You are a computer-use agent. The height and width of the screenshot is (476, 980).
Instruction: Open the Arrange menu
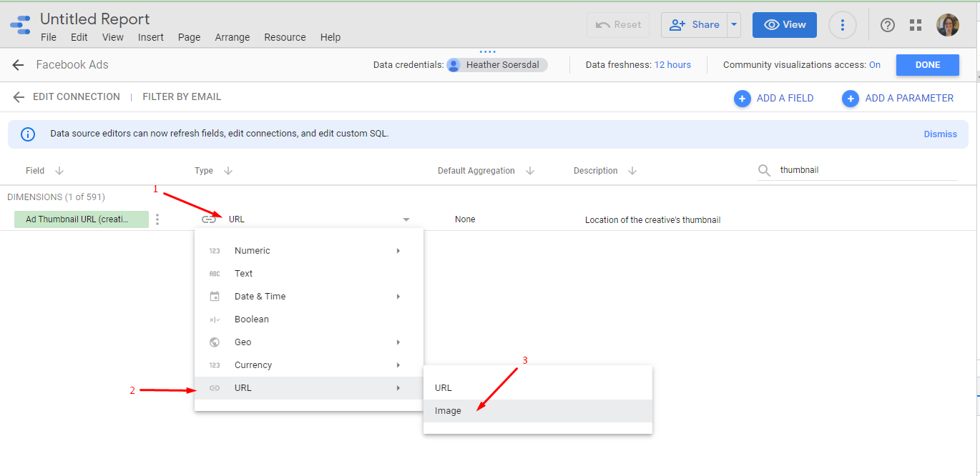pyautogui.click(x=232, y=37)
